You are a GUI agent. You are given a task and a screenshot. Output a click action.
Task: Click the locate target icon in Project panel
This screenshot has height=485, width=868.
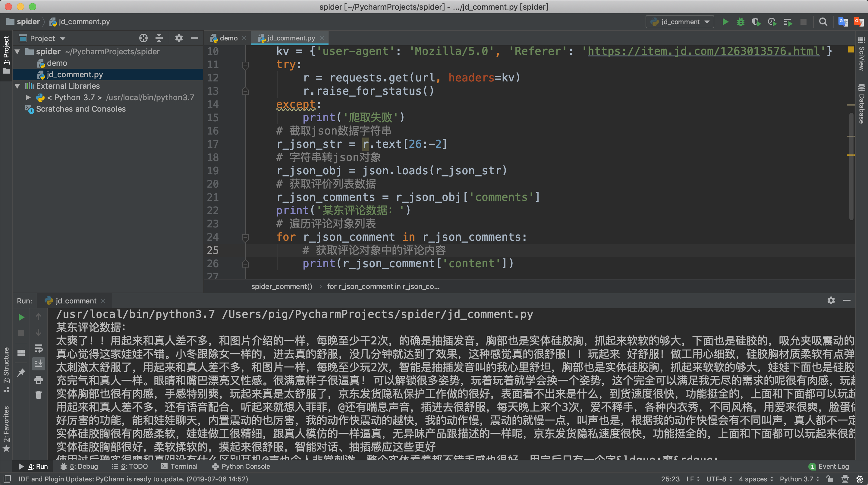[143, 38]
